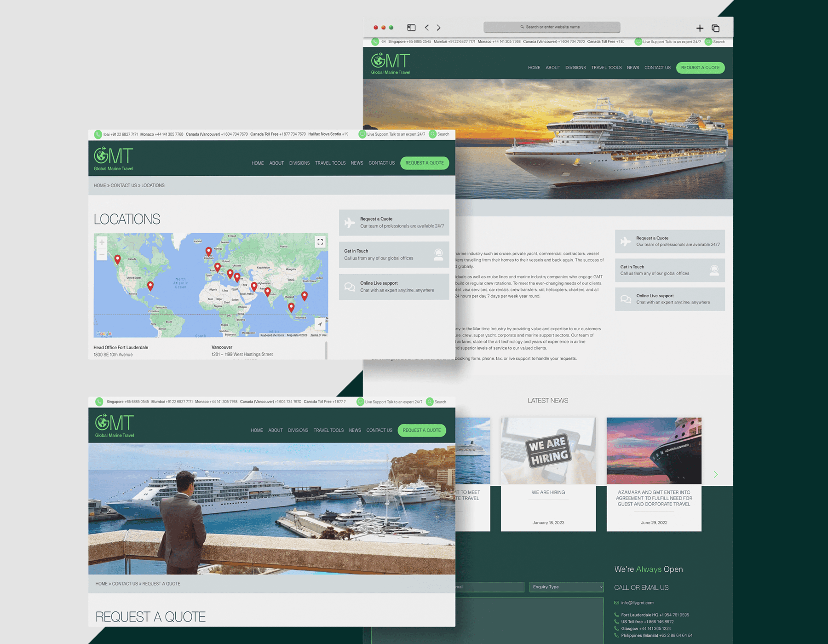Click the plane icon on Request a Quote card
This screenshot has width=828, height=644.
tap(351, 222)
